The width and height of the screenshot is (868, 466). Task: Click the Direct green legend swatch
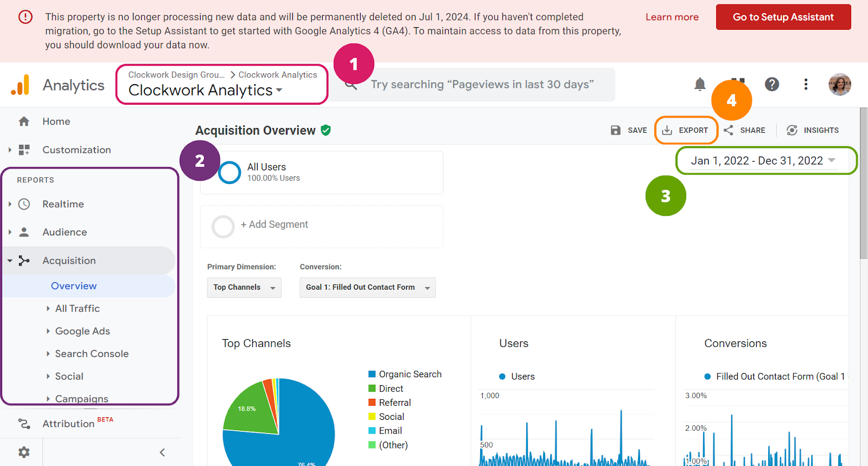(372, 388)
